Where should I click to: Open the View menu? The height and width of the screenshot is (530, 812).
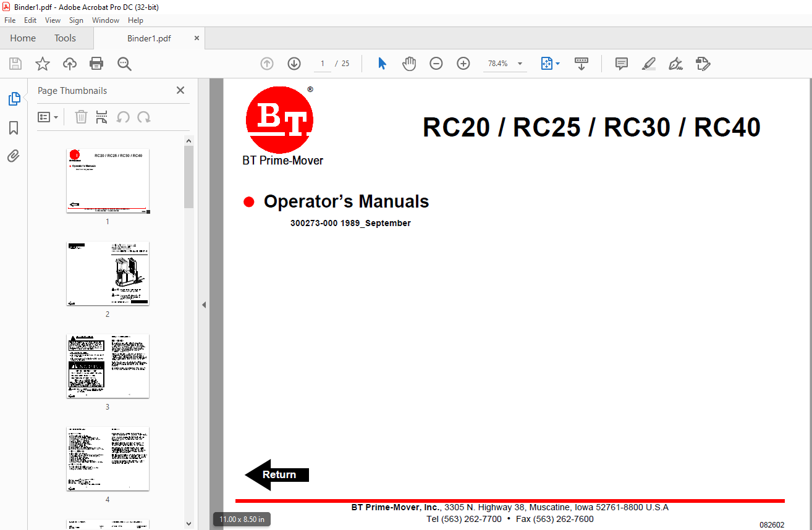[53, 20]
